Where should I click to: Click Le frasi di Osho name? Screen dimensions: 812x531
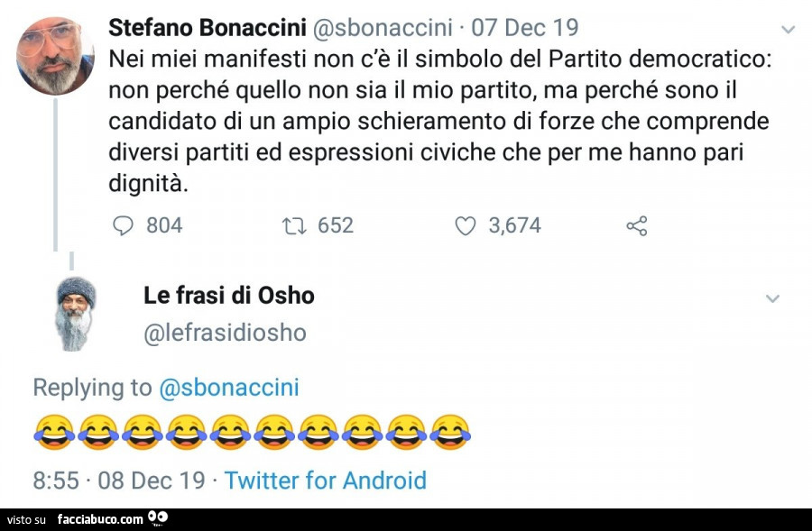click(x=229, y=295)
